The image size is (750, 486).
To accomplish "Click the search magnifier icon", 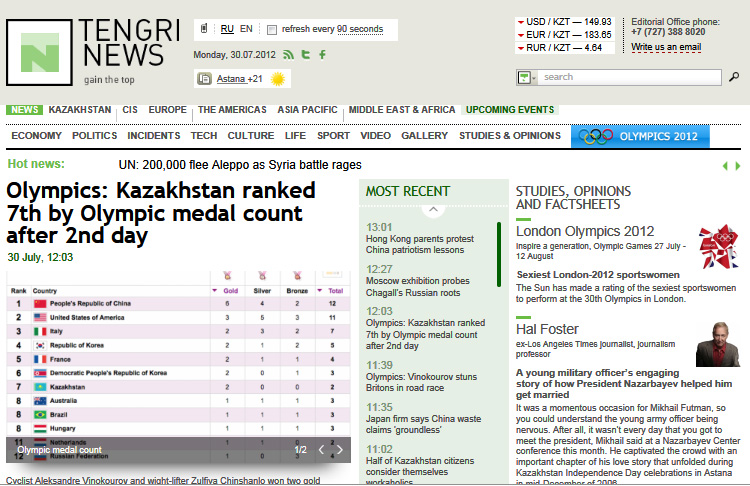I will click(x=732, y=78).
